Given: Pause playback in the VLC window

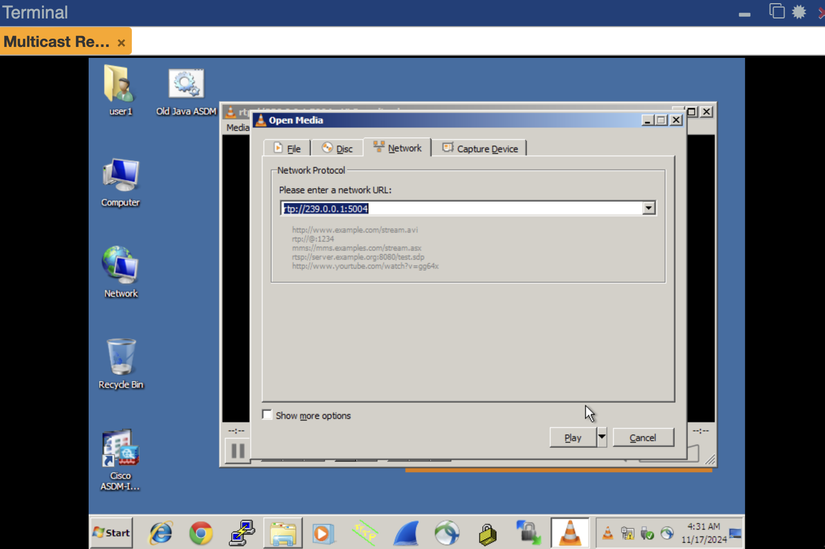Looking at the screenshot, I should (x=238, y=451).
